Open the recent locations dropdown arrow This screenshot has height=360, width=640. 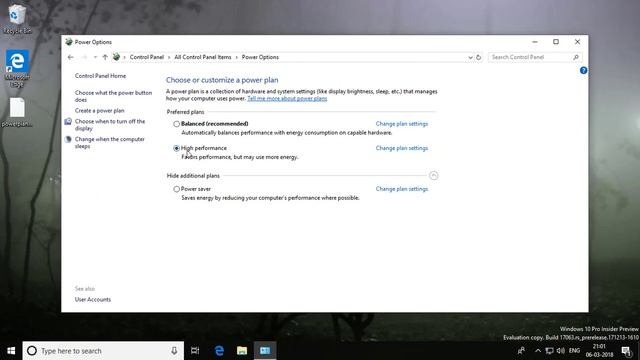click(x=95, y=57)
